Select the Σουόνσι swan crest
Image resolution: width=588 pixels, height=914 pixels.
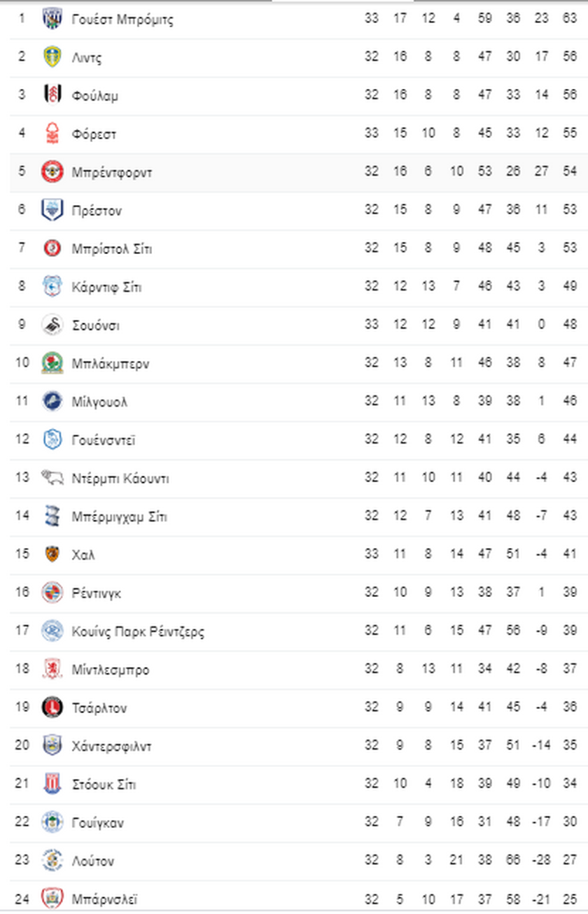tap(52, 325)
